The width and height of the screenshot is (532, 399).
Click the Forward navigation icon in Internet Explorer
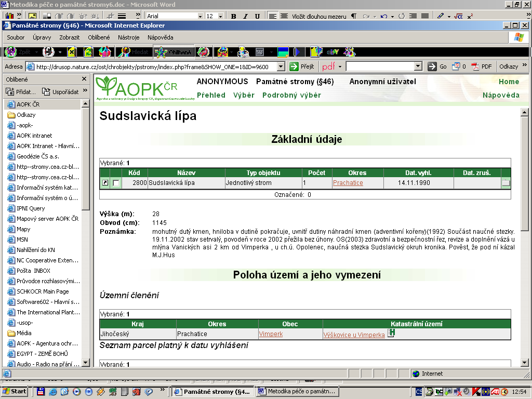click(48, 52)
